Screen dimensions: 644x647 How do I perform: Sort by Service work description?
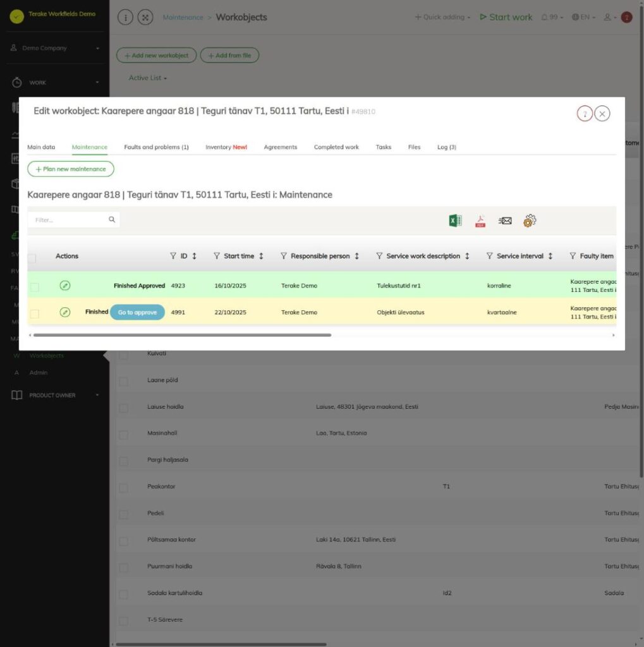(x=467, y=256)
